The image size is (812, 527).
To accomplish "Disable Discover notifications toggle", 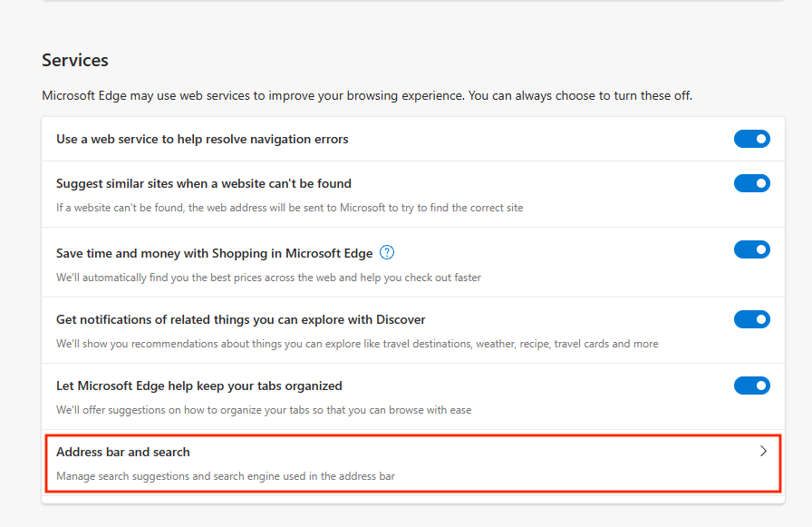I will [x=751, y=319].
